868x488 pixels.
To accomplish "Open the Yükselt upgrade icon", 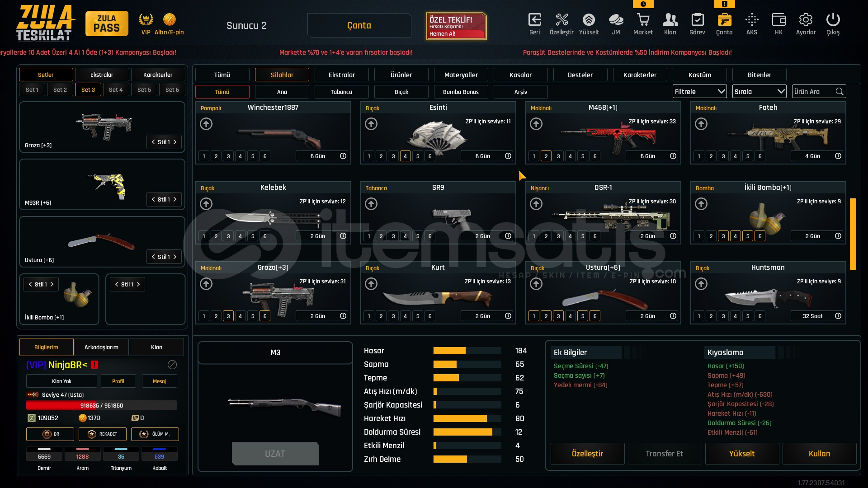I will click(589, 20).
